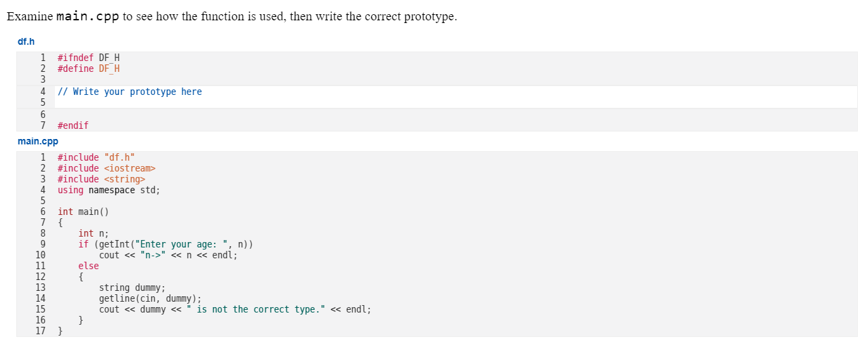This screenshot has width=868, height=339.
Task: Select the df.h file label
Action: (26, 41)
